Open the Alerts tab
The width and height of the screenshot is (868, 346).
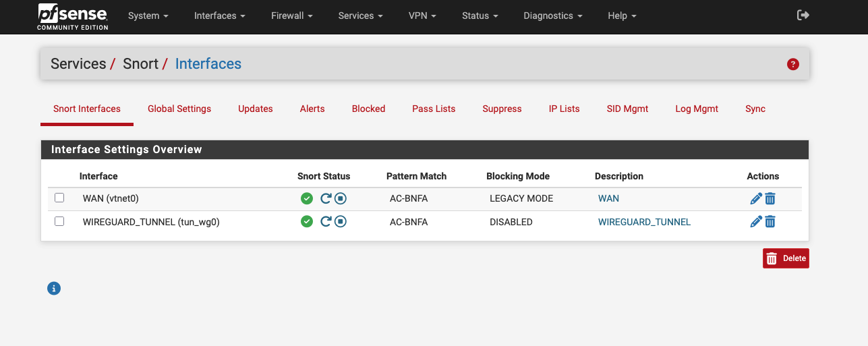312,109
